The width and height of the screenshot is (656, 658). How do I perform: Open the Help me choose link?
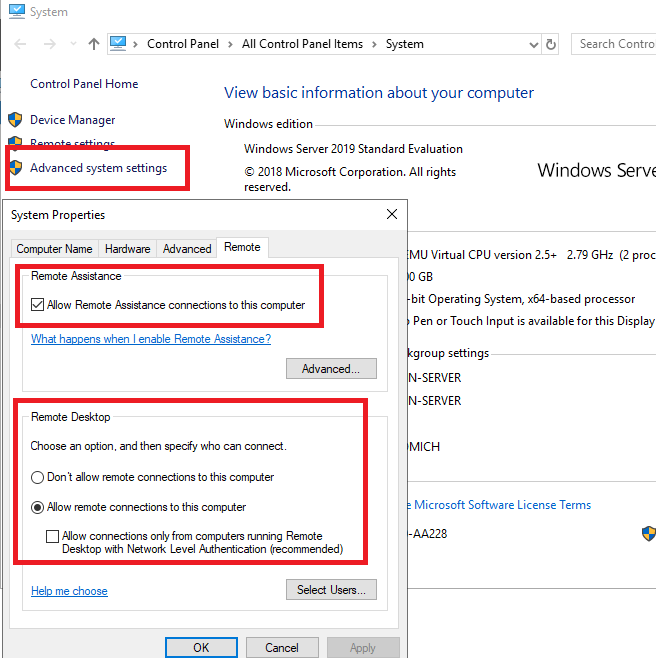69,591
